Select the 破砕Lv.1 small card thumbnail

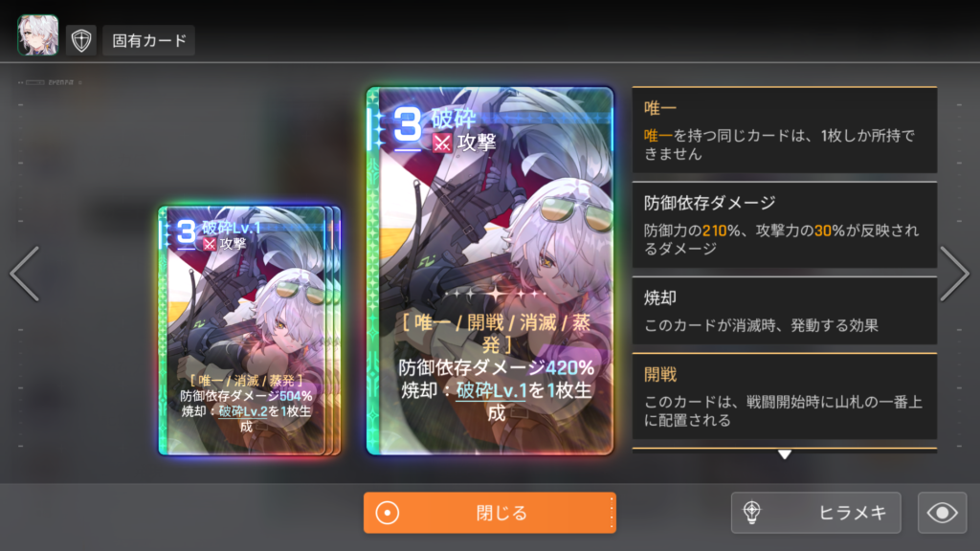point(249,330)
